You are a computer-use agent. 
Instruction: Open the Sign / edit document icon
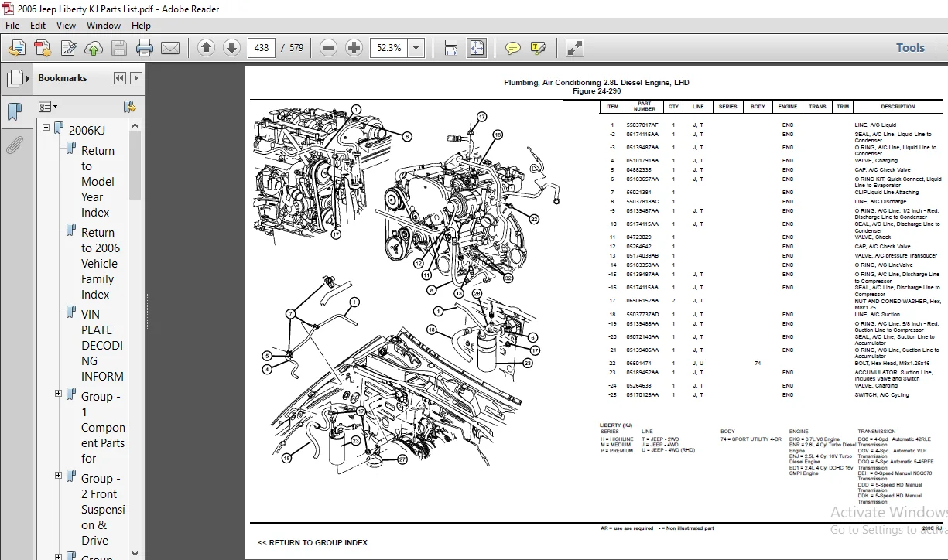(68, 48)
